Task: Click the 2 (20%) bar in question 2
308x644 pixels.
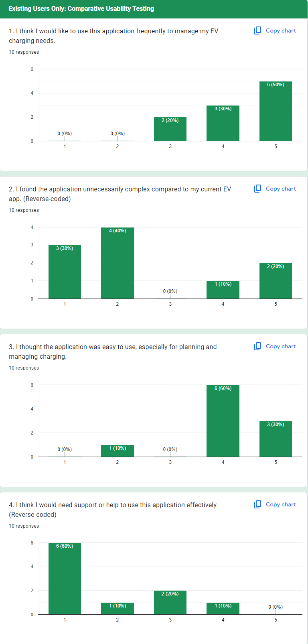Action: pos(276,281)
